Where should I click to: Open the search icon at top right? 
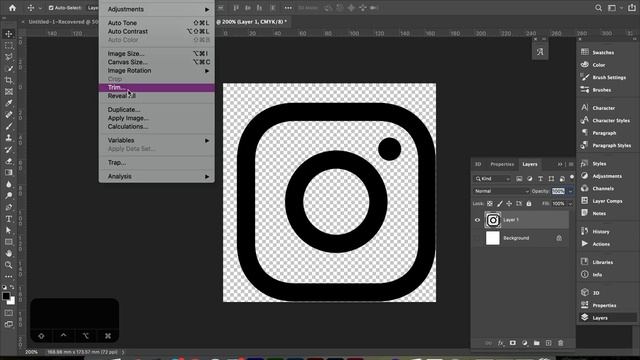(598, 8)
